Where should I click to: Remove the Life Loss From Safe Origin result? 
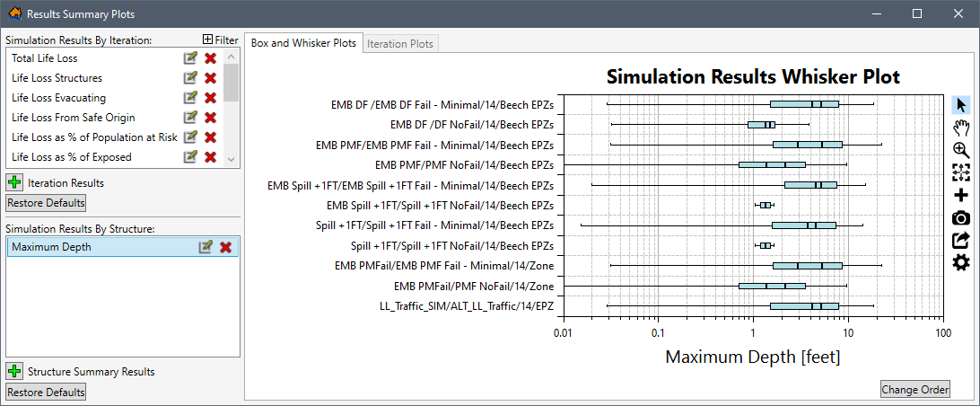(211, 118)
